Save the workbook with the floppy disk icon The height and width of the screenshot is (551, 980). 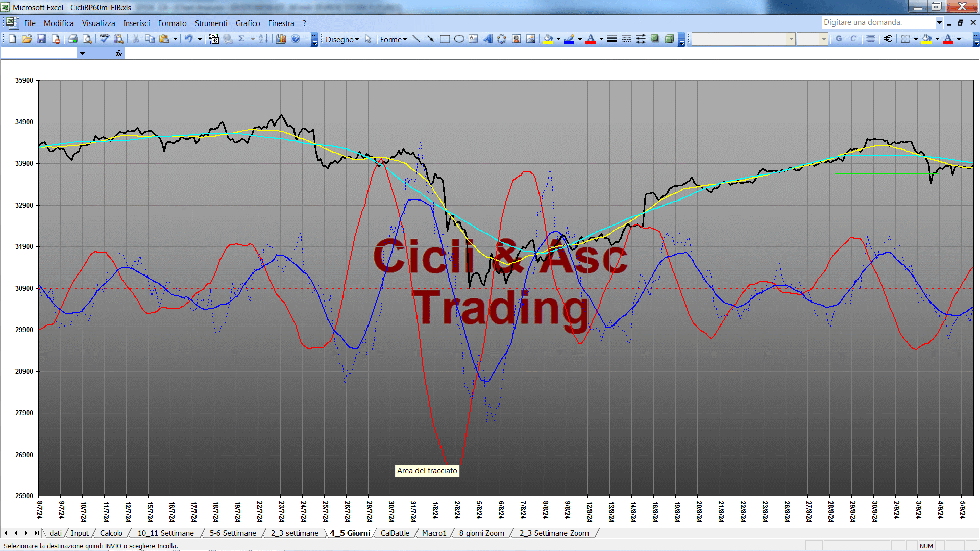(x=41, y=39)
